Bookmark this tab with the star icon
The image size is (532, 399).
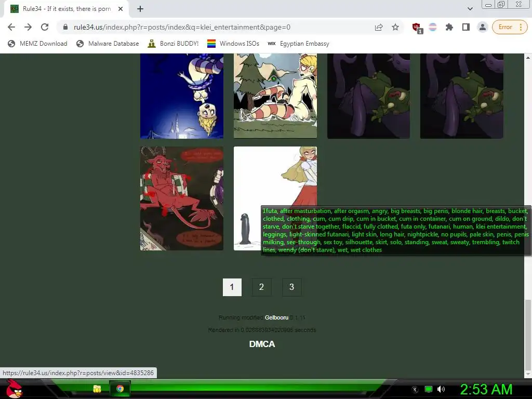coord(395,27)
